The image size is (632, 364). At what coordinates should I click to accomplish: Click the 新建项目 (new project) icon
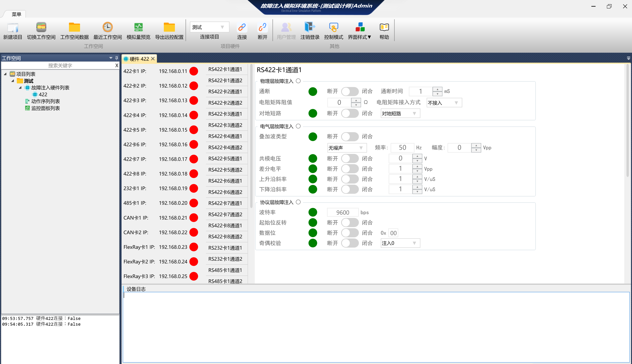[12, 27]
